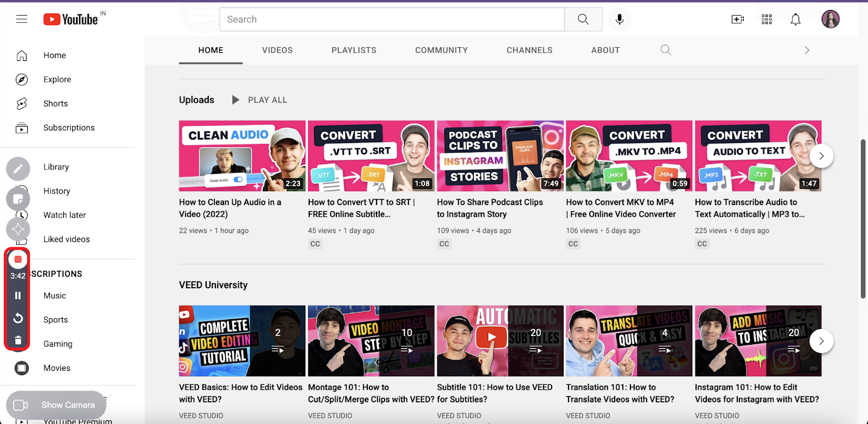Screen dimensions: 868x424
Task: Click the Uploads section heading
Action: 196,100
